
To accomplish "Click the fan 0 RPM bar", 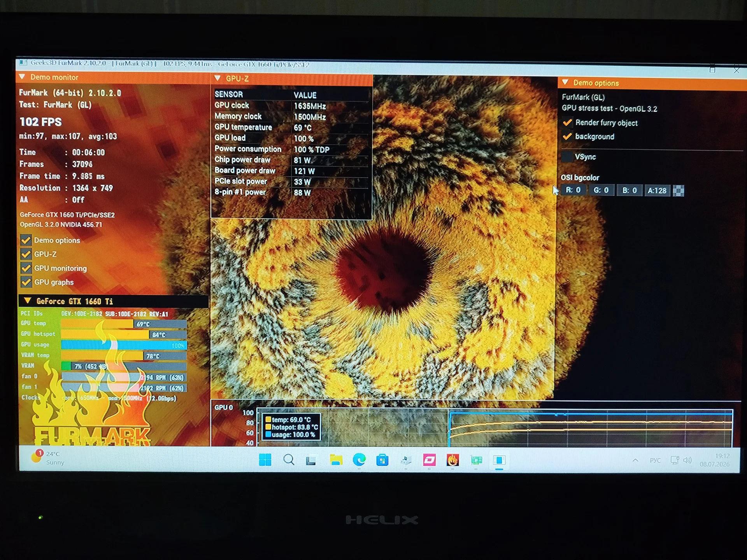I will coord(124,377).
